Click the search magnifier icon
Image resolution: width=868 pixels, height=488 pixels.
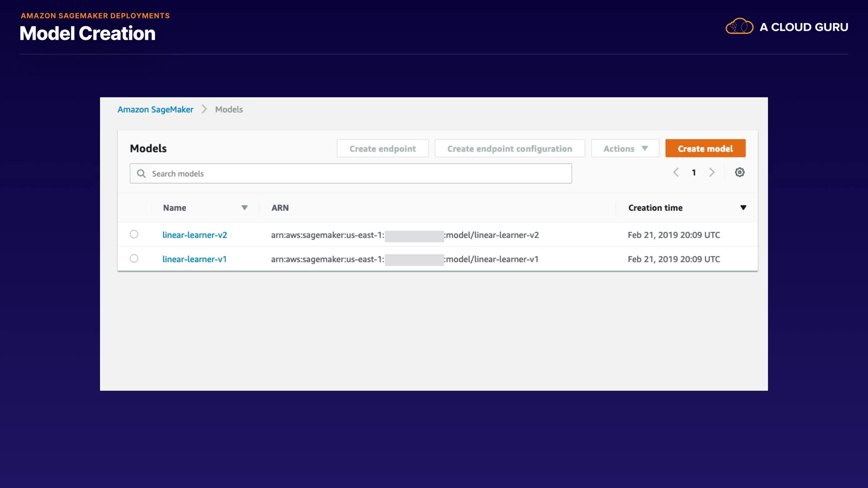tap(141, 174)
